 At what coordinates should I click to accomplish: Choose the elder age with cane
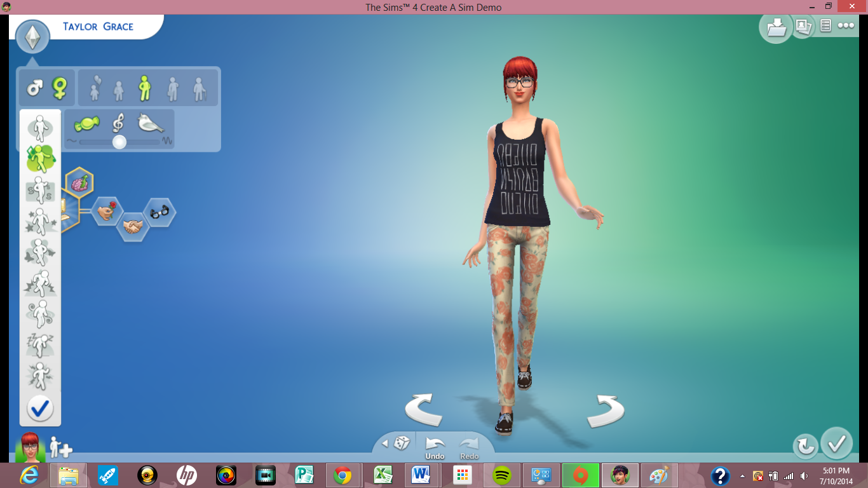199,89
